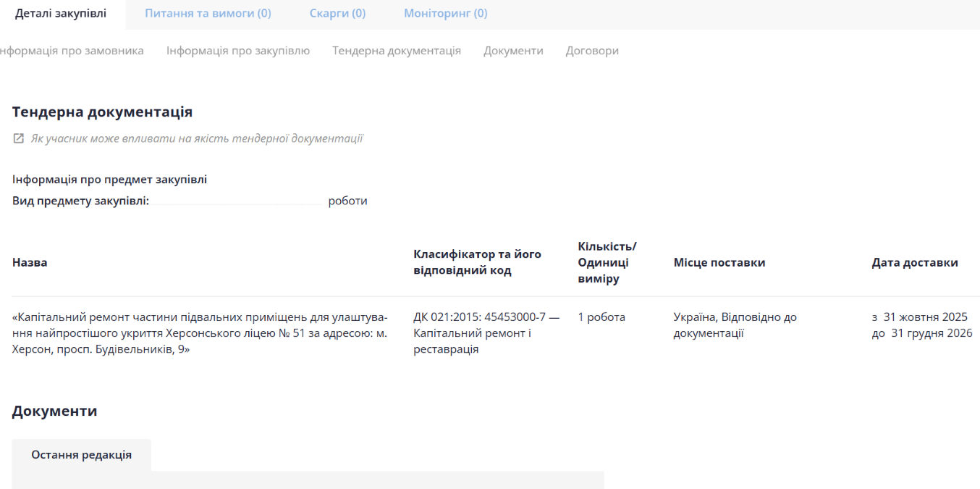The width and height of the screenshot is (980, 489).
Task: Go to the Моніторинг (0) tab
Action: [445, 14]
